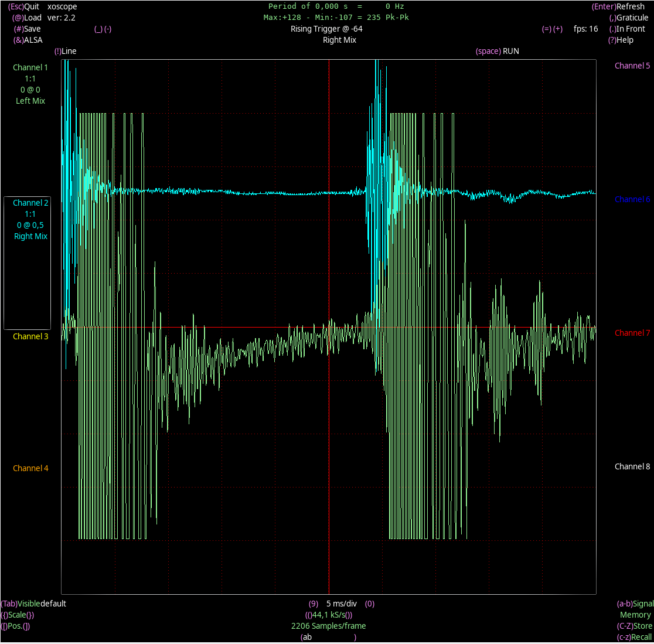Click the 2206 Samples/frame readout
654x644 pixels.
(329, 626)
